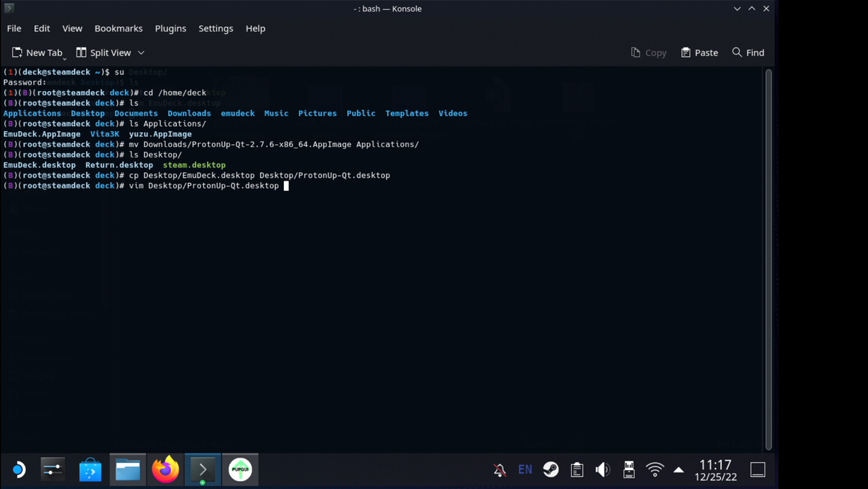Open a New Tab in Konsole

(x=38, y=52)
